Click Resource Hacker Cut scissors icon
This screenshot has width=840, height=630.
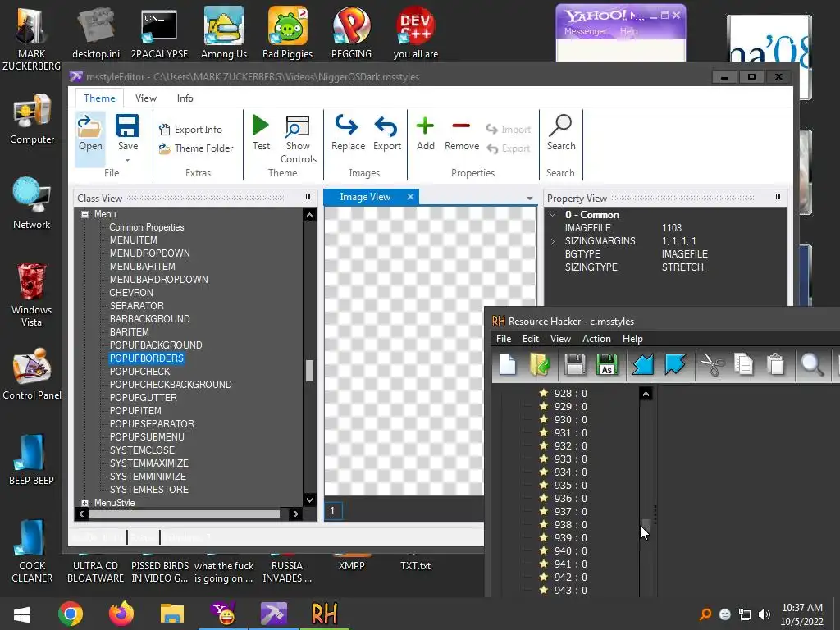(713, 365)
